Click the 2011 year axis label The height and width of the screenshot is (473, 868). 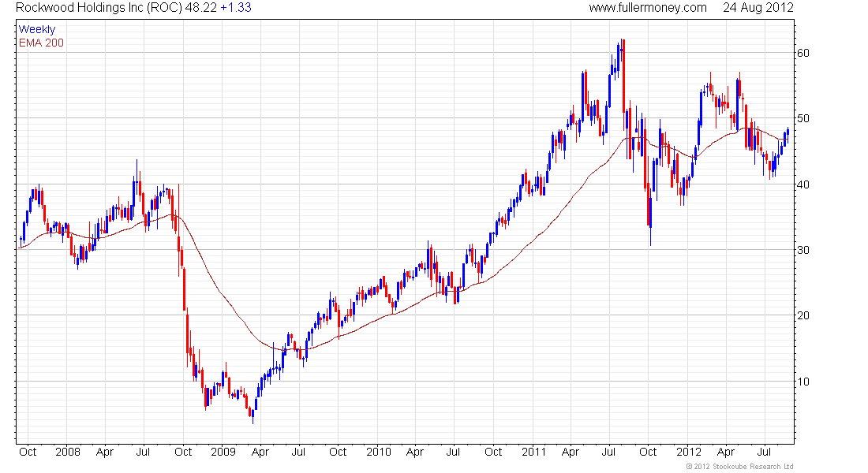(533, 452)
